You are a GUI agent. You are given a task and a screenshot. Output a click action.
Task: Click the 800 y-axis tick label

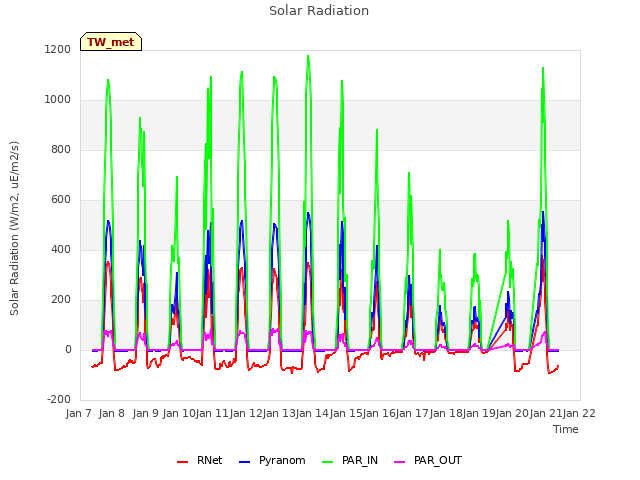coord(61,149)
